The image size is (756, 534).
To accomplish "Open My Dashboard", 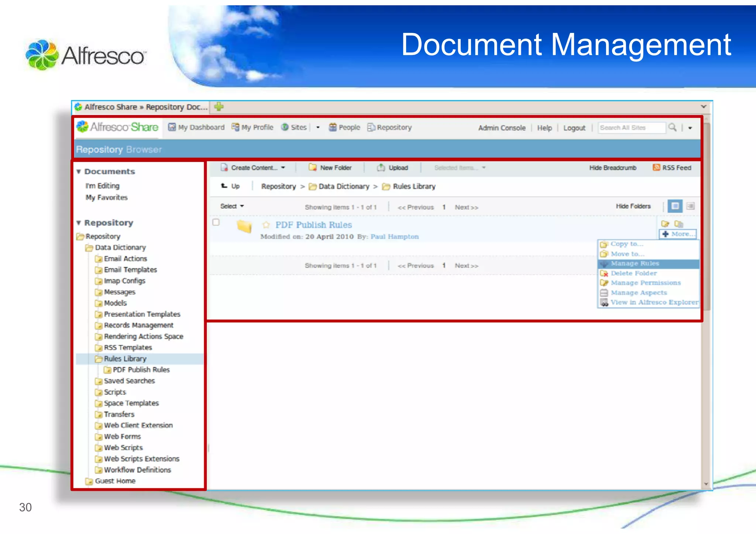I will tap(196, 127).
